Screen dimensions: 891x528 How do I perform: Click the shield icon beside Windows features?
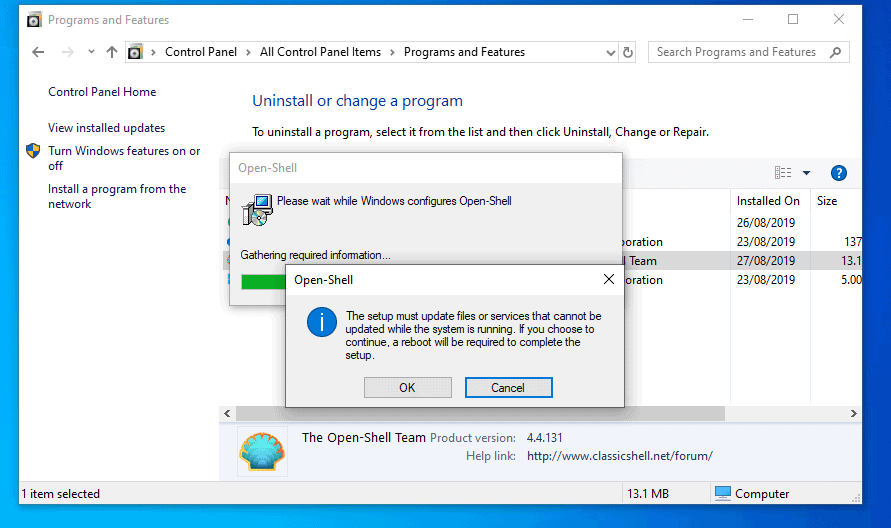33,152
